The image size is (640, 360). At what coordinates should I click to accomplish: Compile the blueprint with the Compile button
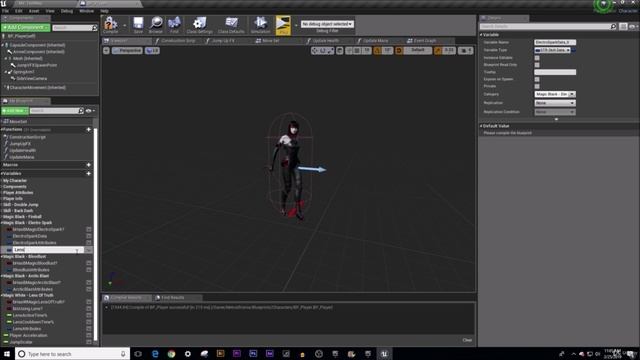110,25
